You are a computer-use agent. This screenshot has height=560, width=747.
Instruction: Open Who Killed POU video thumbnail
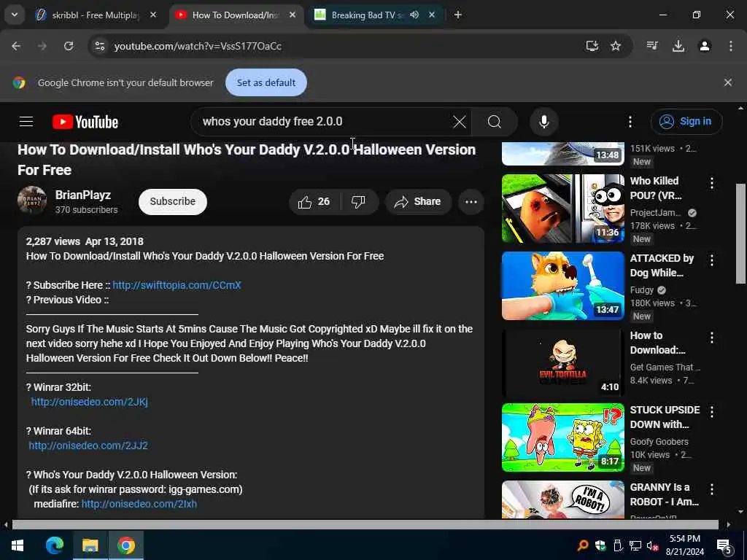tap(562, 209)
